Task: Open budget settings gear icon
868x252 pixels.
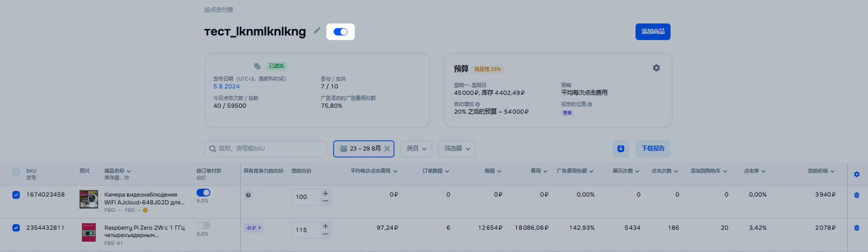Action: tap(656, 68)
